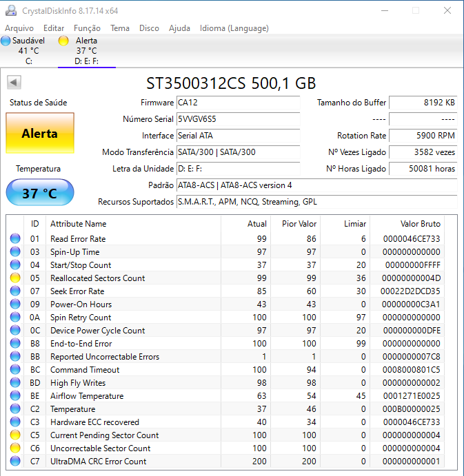464x476 pixels.
Task: Click the drive letter field D: E: F:
Action: click(x=239, y=169)
